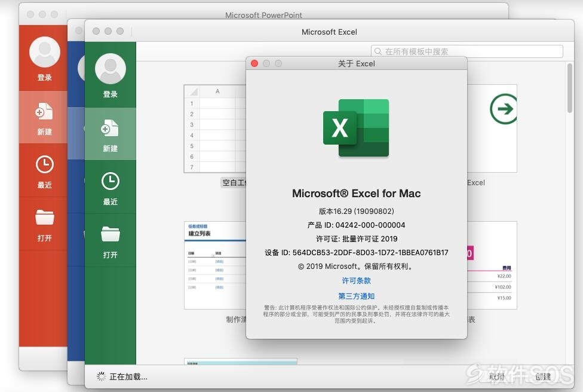
Task: Open the 第三方通知 link
Action: (356, 296)
